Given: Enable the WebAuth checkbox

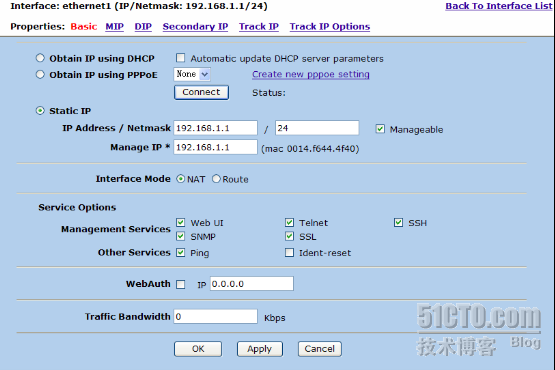Looking at the screenshot, I should 181,284.
